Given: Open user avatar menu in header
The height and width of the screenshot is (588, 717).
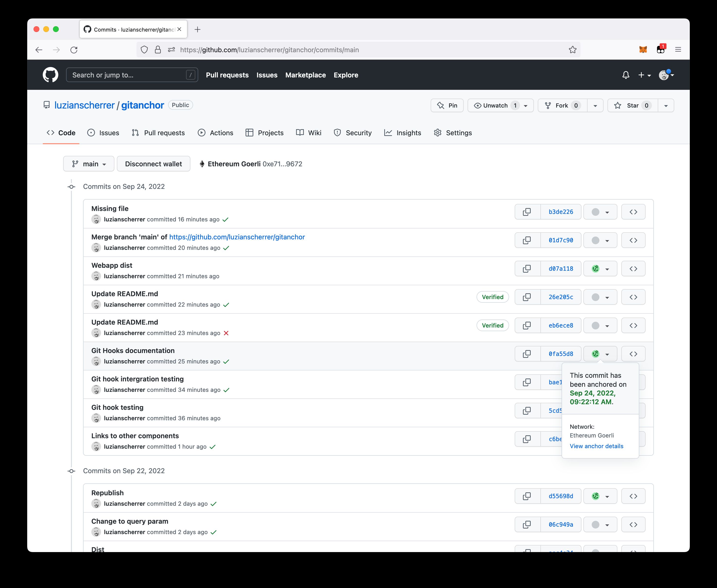Looking at the screenshot, I should [x=666, y=75].
